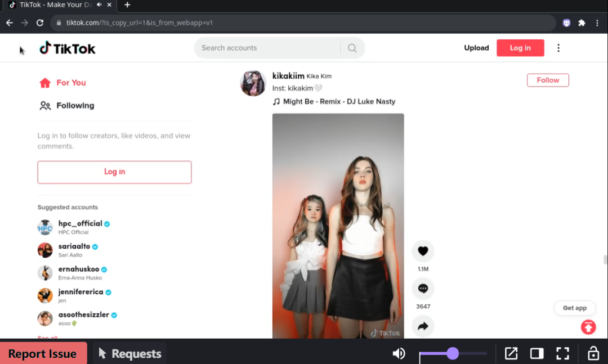Select the Following feed
This screenshot has width=608, height=364.
pyautogui.click(x=66, y=105)
